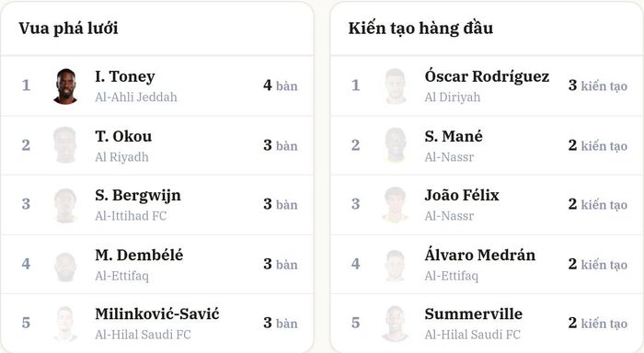The width and height of the screenshot is (644, 353).
Task: Open the Óscar Rodríguez assist leader entry
Action: pos(487,76)
